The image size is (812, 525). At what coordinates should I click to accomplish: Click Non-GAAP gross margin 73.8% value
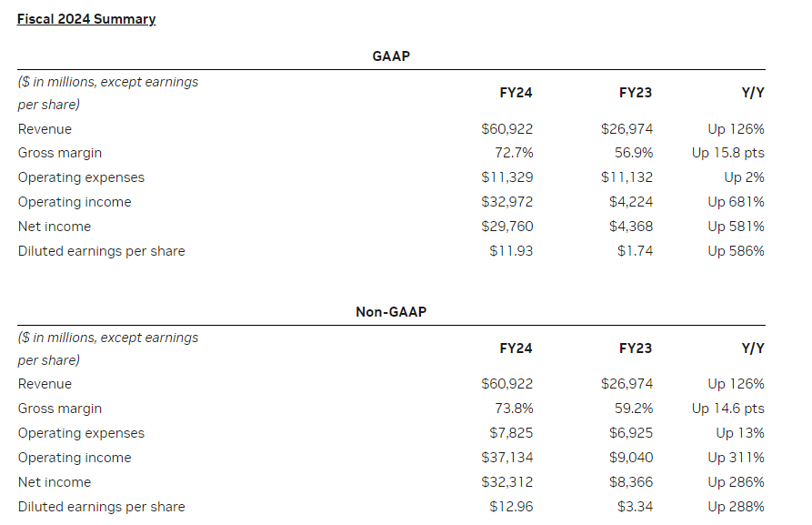click(x=512, y=409)
